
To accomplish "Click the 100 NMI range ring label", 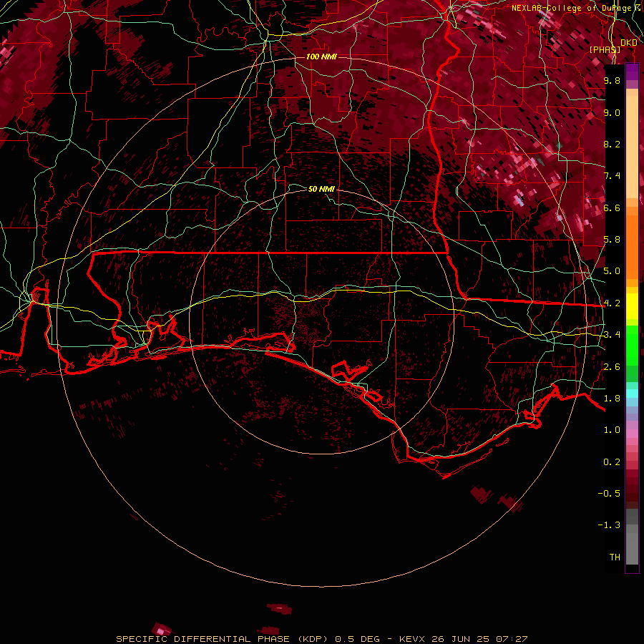I will [x=321, y=57].
